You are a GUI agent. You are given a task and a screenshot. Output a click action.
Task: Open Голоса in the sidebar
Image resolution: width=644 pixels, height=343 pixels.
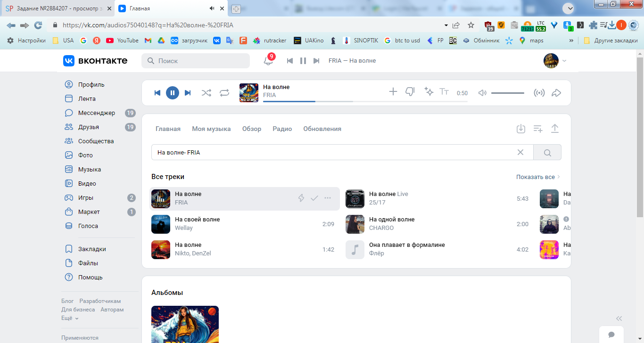(x=88, y=226)
